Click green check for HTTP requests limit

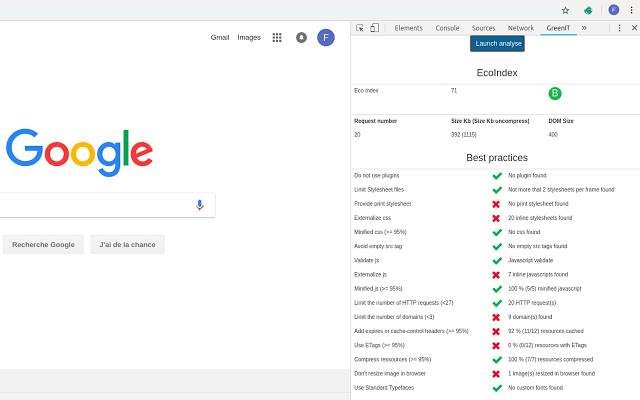497,303
